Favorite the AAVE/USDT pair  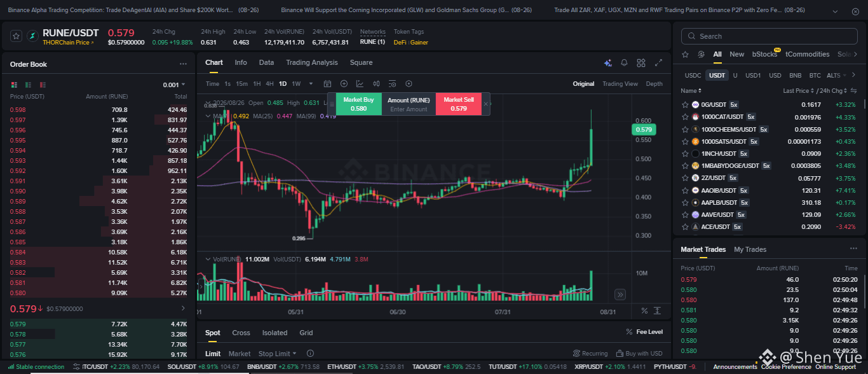[685, 214]
